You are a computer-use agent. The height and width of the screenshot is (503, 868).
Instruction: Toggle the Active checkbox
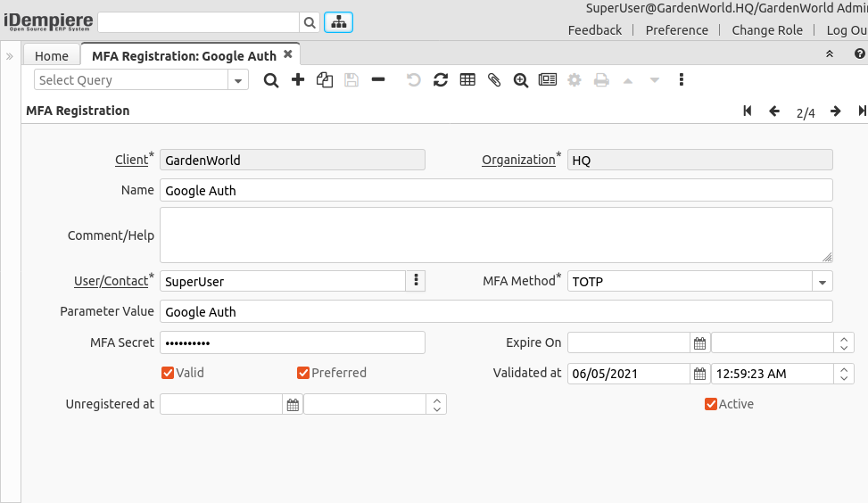711,404
